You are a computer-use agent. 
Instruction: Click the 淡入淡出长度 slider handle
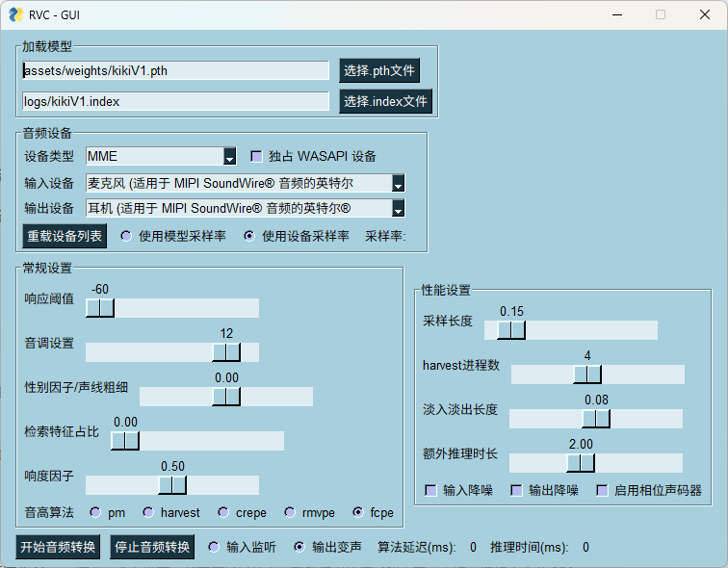click(596, 419)
